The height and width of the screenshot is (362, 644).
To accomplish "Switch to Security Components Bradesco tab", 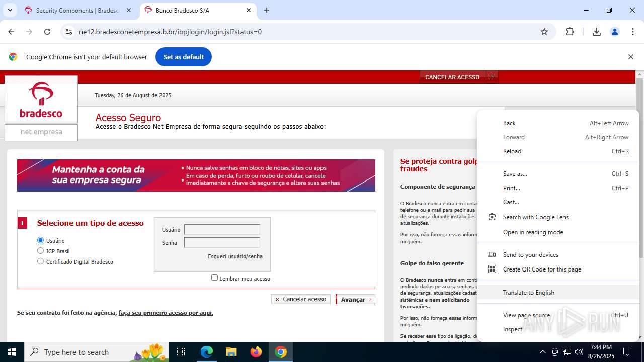I will pyautogui.click(x=78, y=10).
